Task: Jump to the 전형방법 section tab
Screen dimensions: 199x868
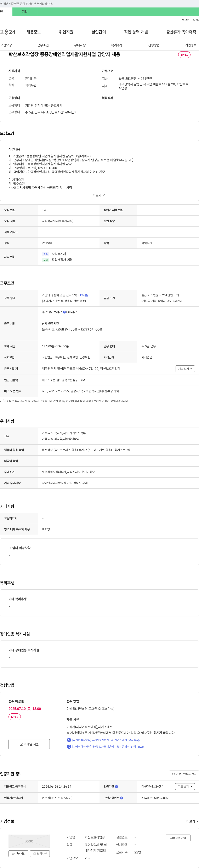Action: coord(154,45)
